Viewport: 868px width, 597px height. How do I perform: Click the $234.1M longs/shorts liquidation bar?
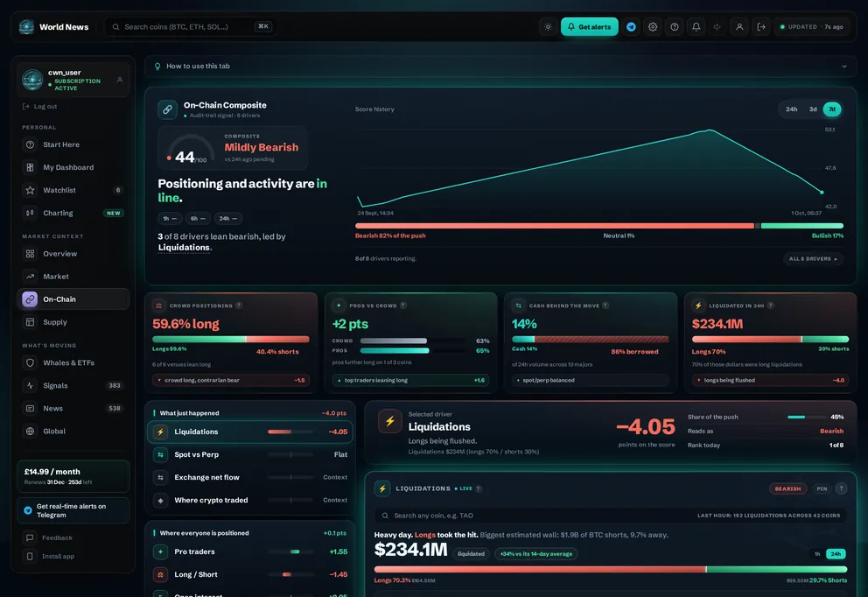click(611, 569)
